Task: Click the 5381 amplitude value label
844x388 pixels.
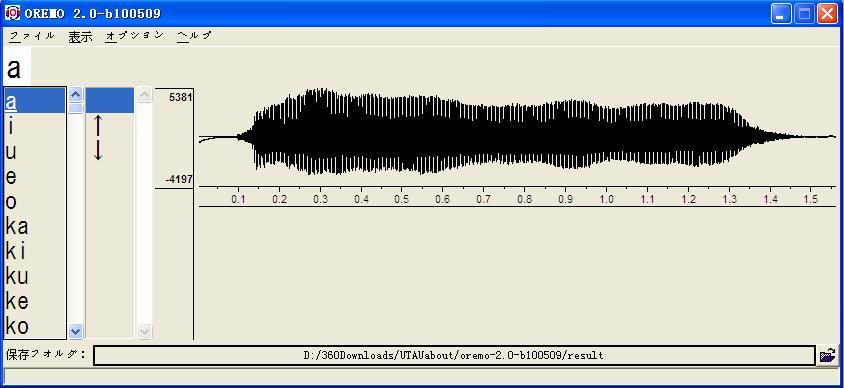Action: point(180,97)
